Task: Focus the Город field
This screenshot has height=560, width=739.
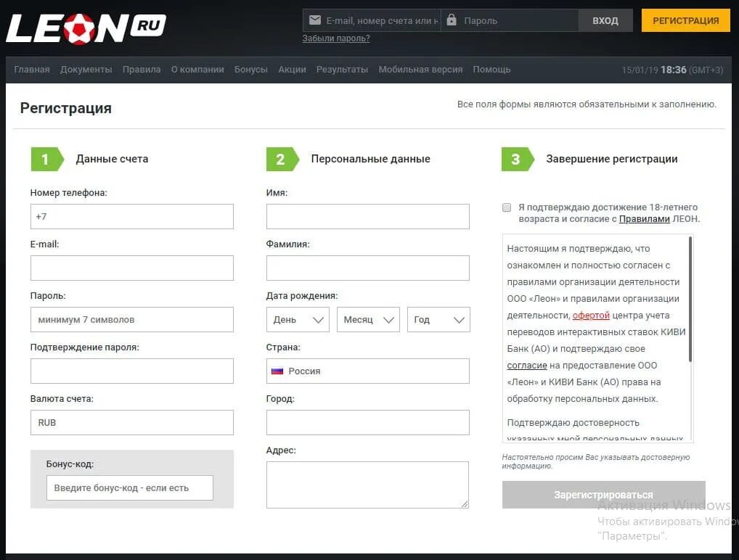Action: point(367,422)
